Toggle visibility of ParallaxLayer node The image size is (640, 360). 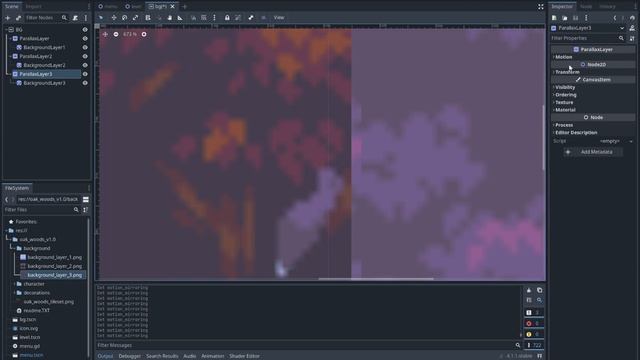click(x=85, y=38)
